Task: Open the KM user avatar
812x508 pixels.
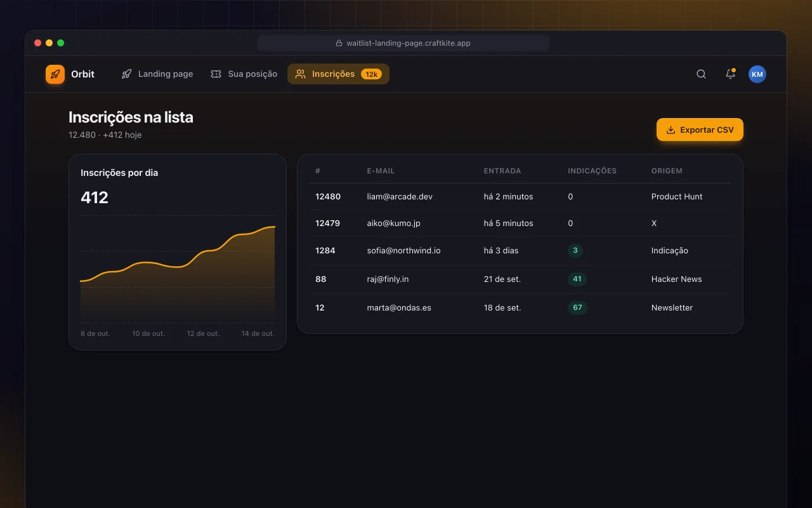Action: tap(757, 74)
